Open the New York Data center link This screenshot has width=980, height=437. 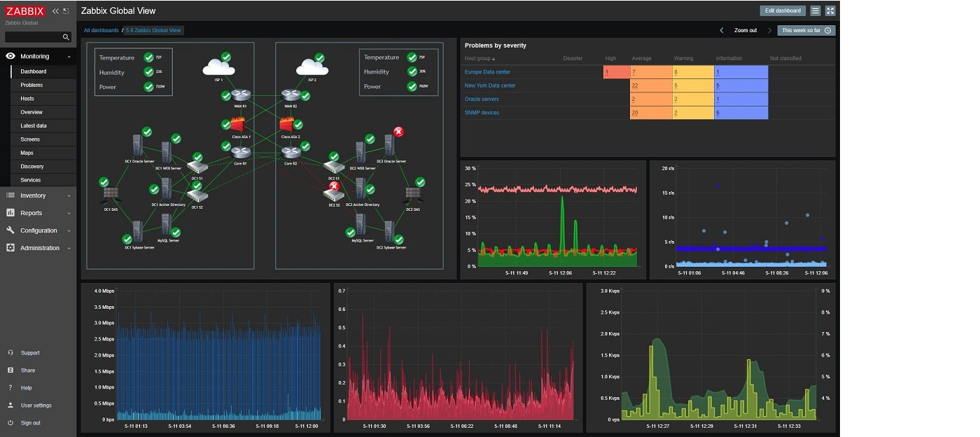490,85
